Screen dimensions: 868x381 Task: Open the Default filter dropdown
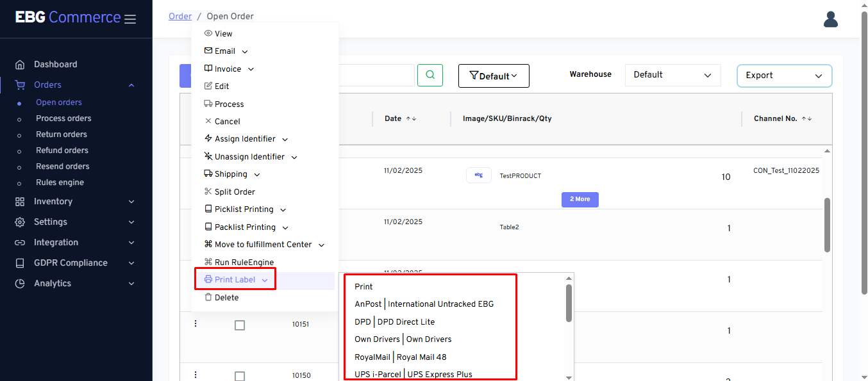pyautogui.click(x=493, y=76)
